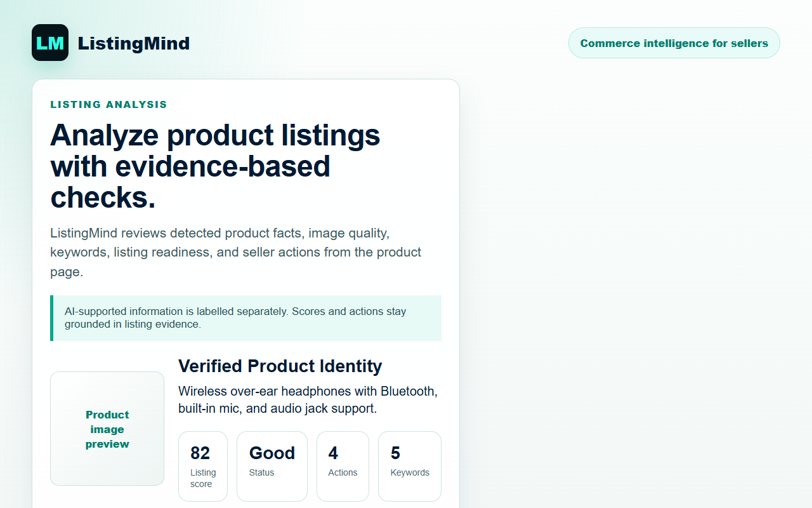Image resolution: width=812 pixels, height=508 pixels.
Task: Click the Verified Product Identity heading
Action: (280, 366)
